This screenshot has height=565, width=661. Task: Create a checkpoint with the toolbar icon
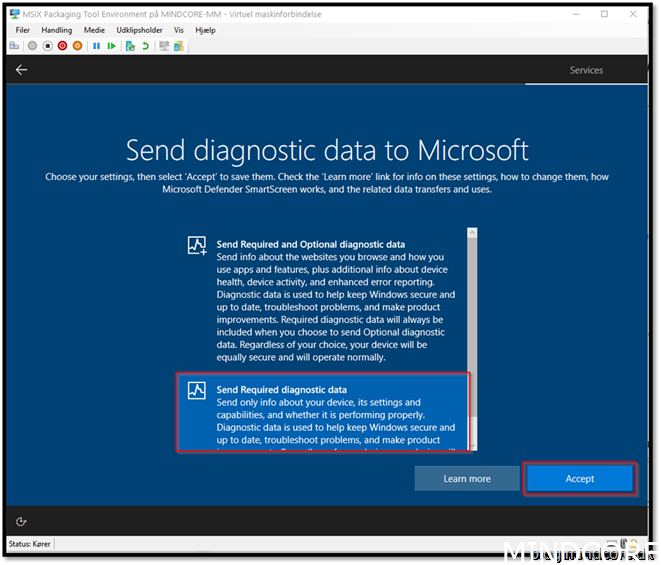(x=128, y=46)
